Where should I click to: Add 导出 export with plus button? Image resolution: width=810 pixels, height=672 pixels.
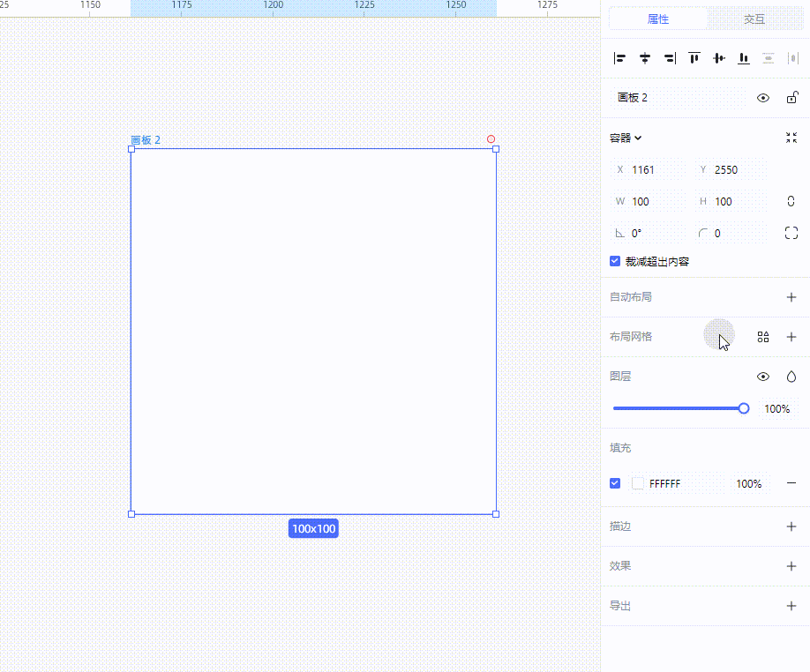(x=791, y=606)
